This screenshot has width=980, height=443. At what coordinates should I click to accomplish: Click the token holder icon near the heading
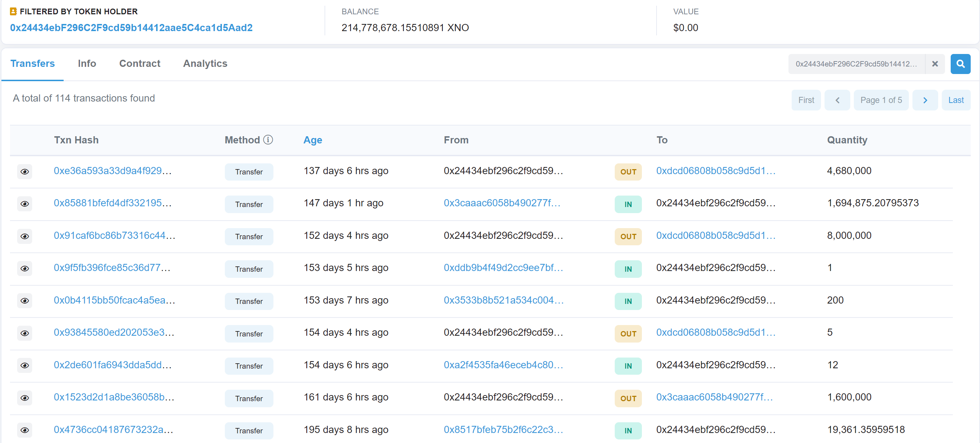[x=13, y=11]
